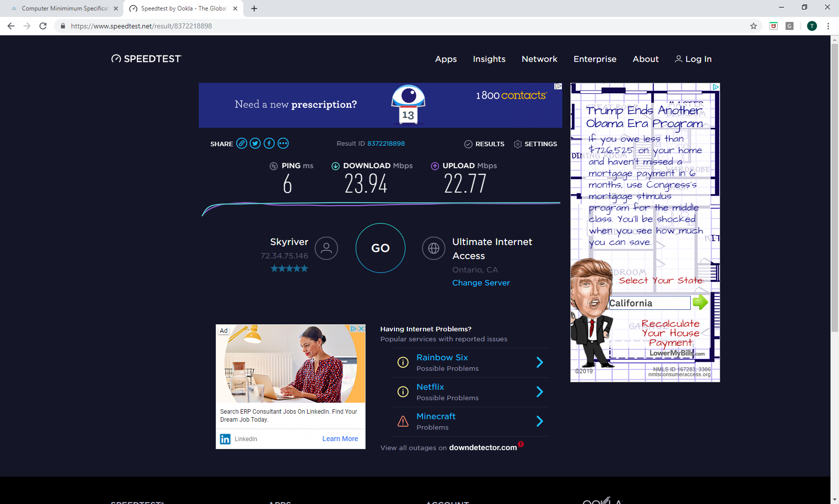Click the server globe icon

tap(433, 248)
